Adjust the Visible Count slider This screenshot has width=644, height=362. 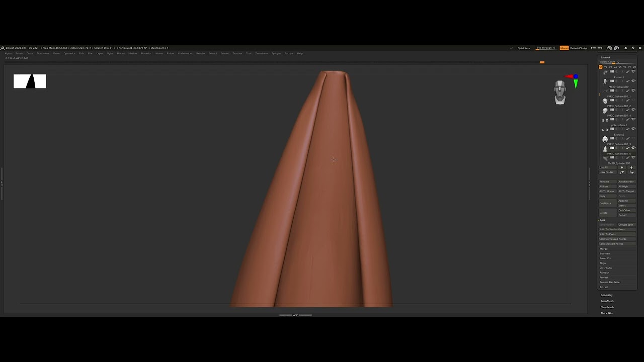coord(617,62)
